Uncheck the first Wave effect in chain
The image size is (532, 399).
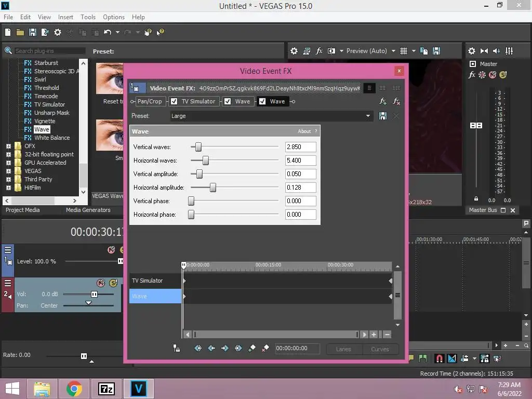tap(228, 101)
